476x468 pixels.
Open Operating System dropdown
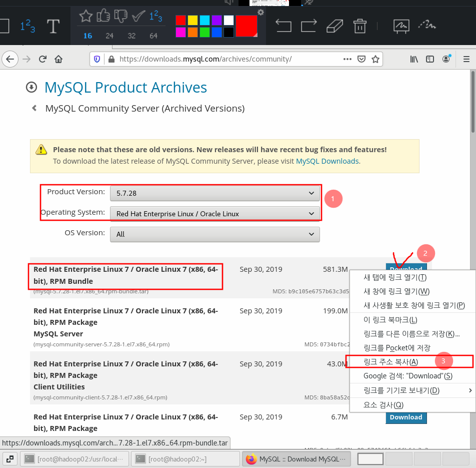point(214,214)
